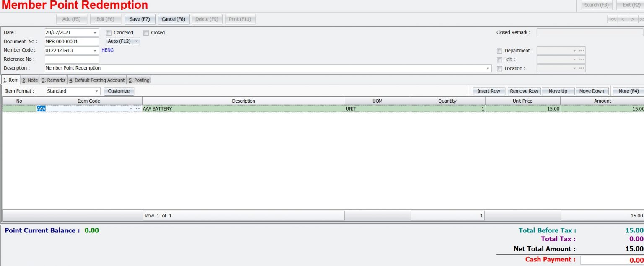This screenshot has height=266, width=644.
Task: Click the Edit (F6) button
Action: point(106,19)
